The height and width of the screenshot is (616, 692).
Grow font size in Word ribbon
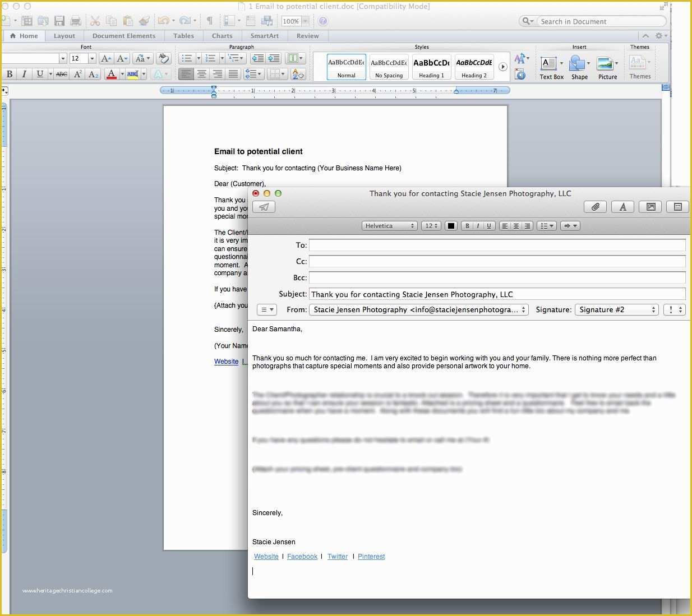[x=105, y=58]
